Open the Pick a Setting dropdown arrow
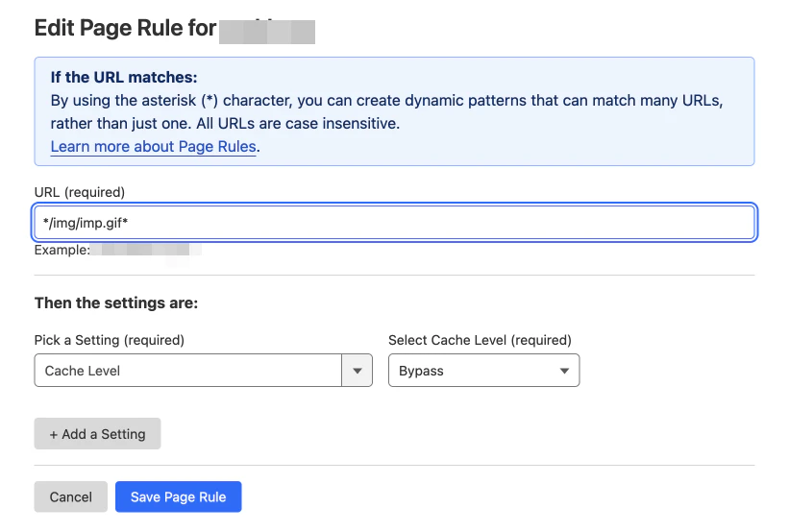The image size is (789, 532). click(358, 371)
